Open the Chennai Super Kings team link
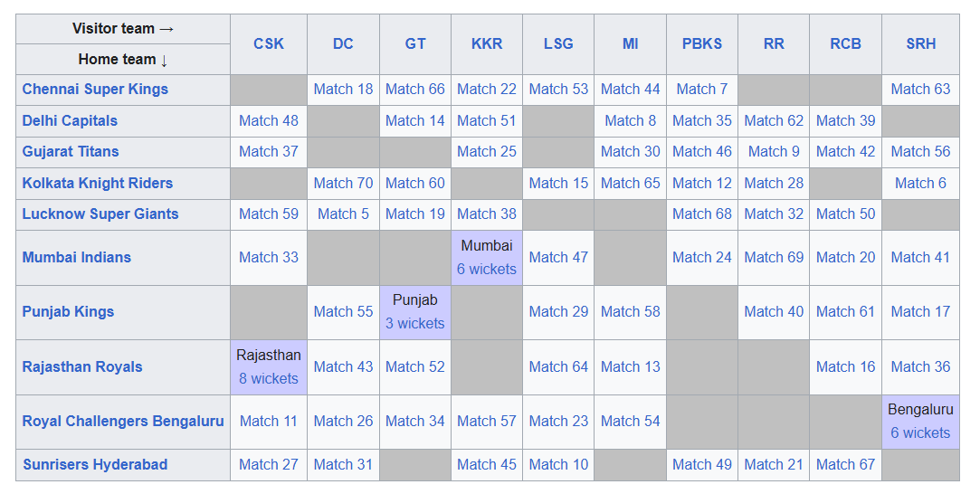 tap(95, 89)
